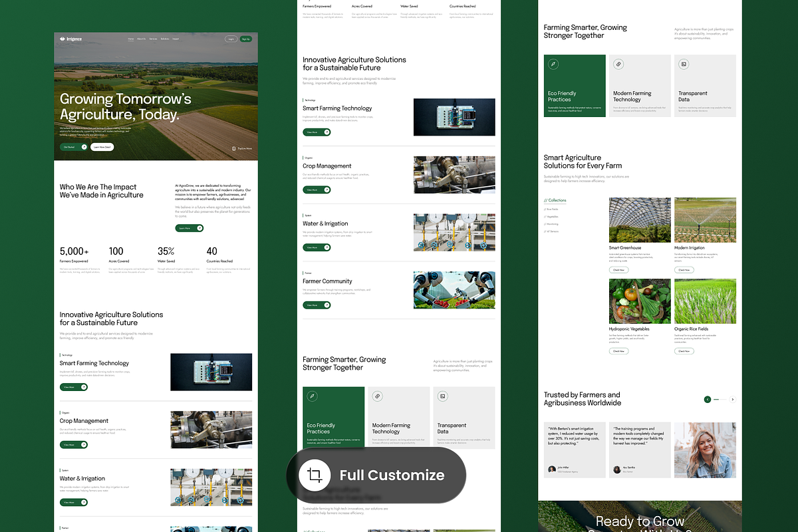
Task: Open the Home nav item
Action: (131, 39)
